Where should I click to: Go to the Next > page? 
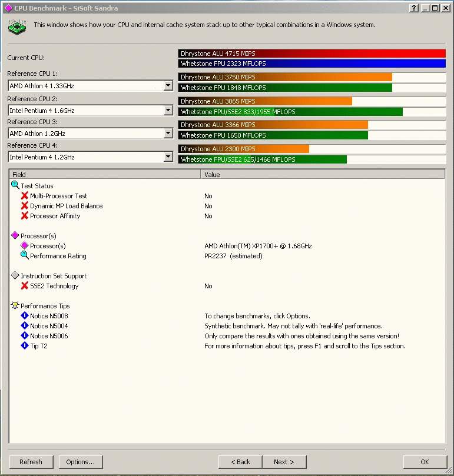(x=284, y=462)
